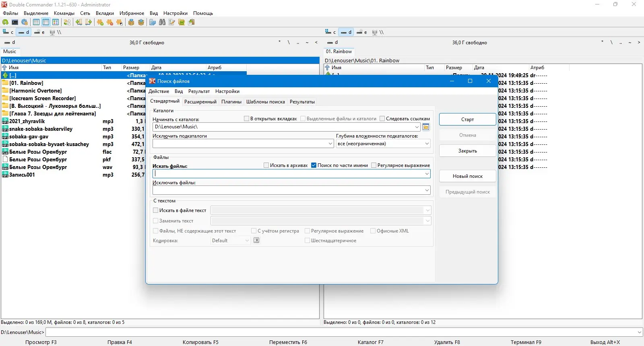The image size is (644, 346).
Task: Open 'Действие' menu in search dialog
Action: coord(159,91)
